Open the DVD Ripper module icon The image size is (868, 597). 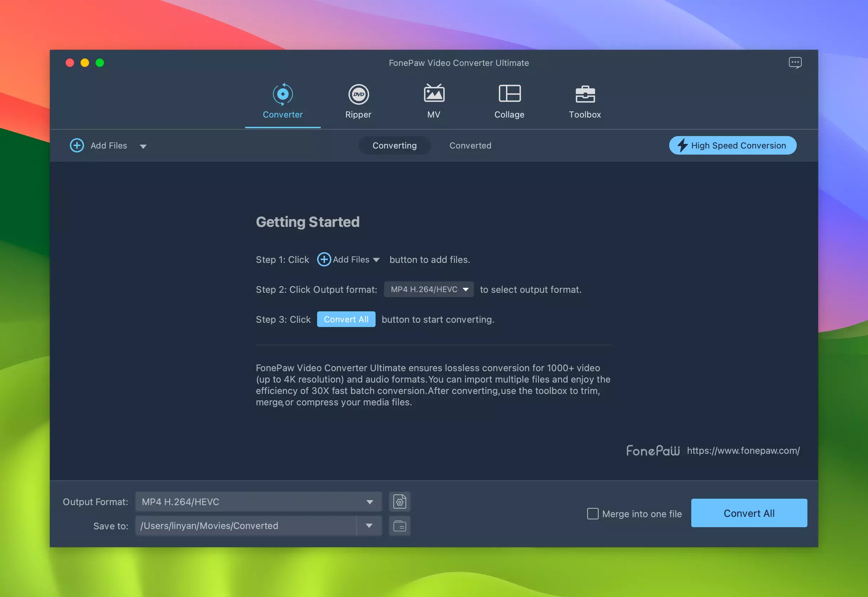click(358, 94)
